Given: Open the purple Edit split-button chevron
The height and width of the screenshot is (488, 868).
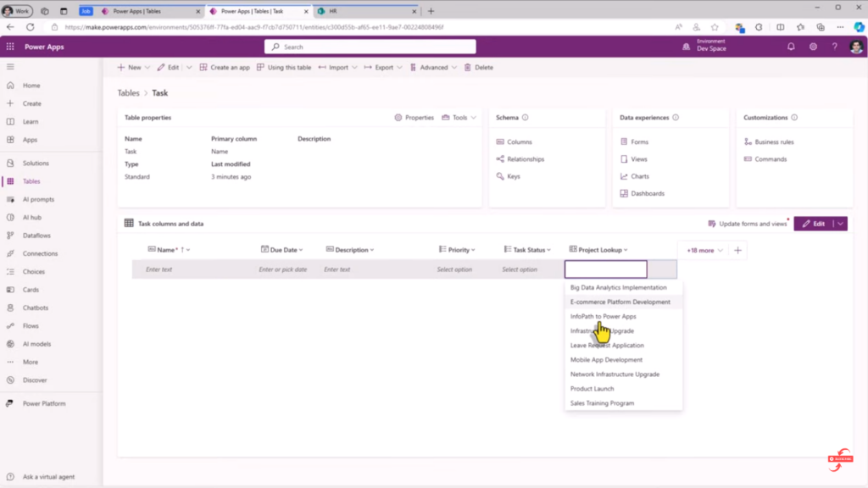Looking at the screenshot, I should pyautogui.click(x=840, y=224).
